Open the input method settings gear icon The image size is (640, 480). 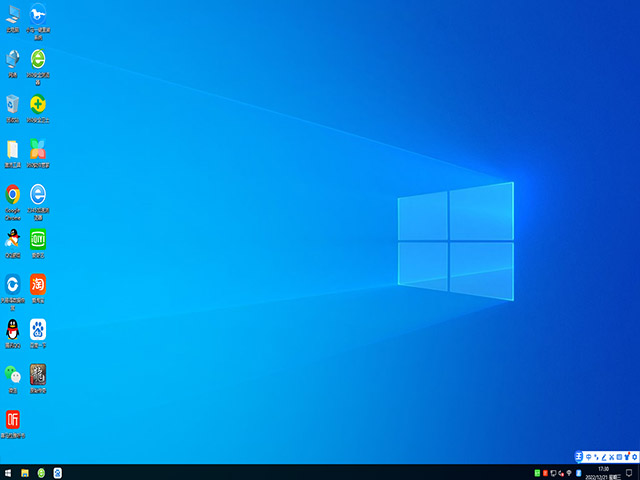click(x=635, y=457)
